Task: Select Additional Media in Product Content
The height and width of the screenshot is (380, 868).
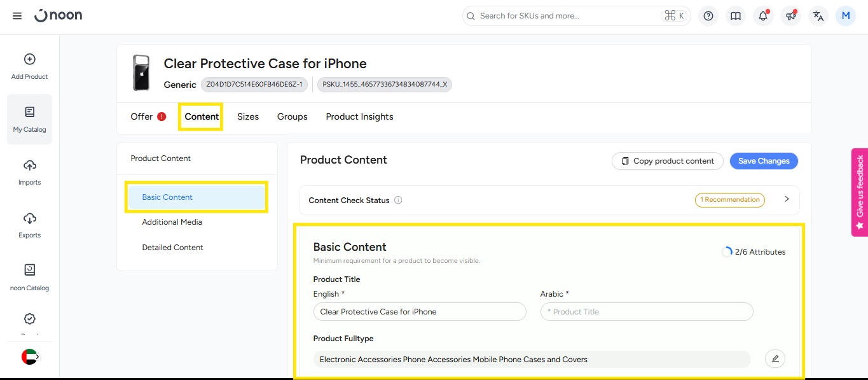Action: pyautogui.click(x=172, y=222)
